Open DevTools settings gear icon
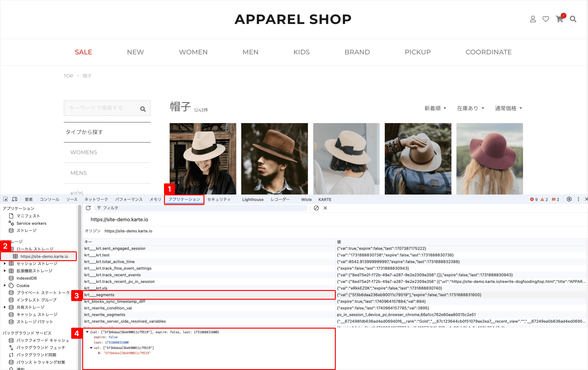588x370 pixels. pos(569,199)
